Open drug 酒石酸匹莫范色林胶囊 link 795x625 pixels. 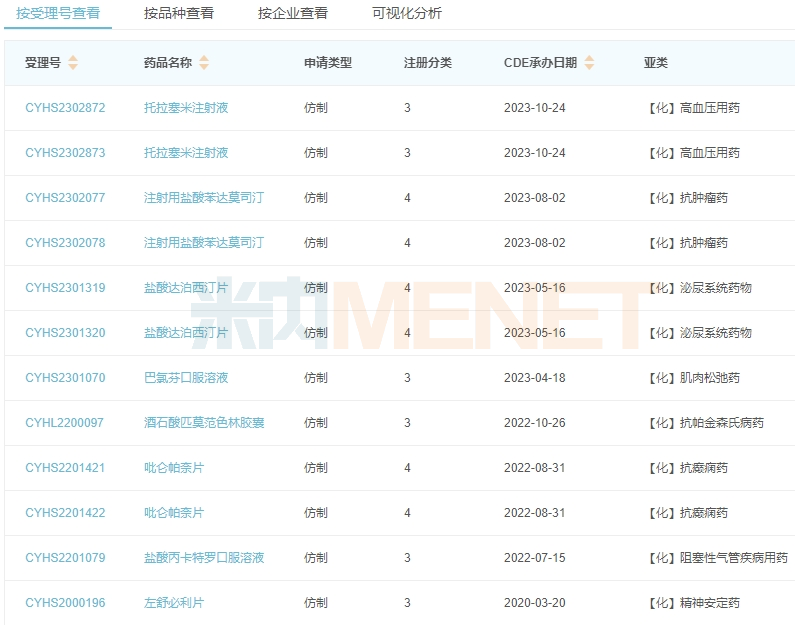click(204, 423)
